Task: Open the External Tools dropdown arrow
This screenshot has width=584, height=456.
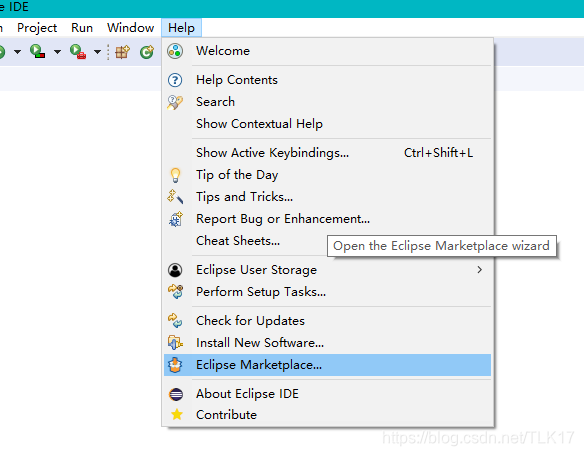Action: point(97,52)
